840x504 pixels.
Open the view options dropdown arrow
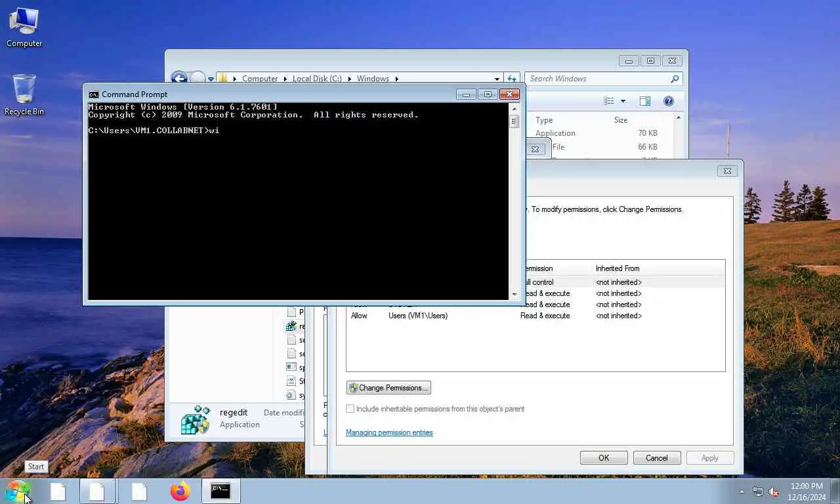[623, 101]
